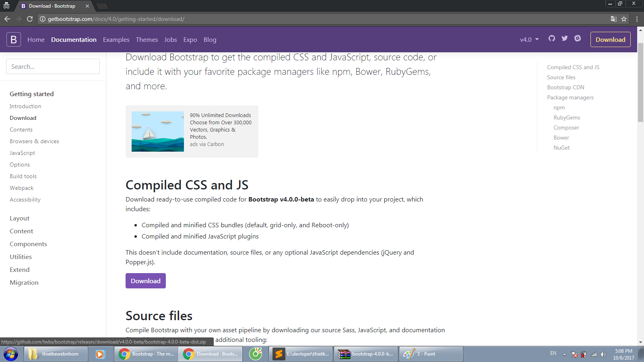The height and width of the screenshot is (362, 644).
Task: Open the Windows Start button
Action: point(11,354)
